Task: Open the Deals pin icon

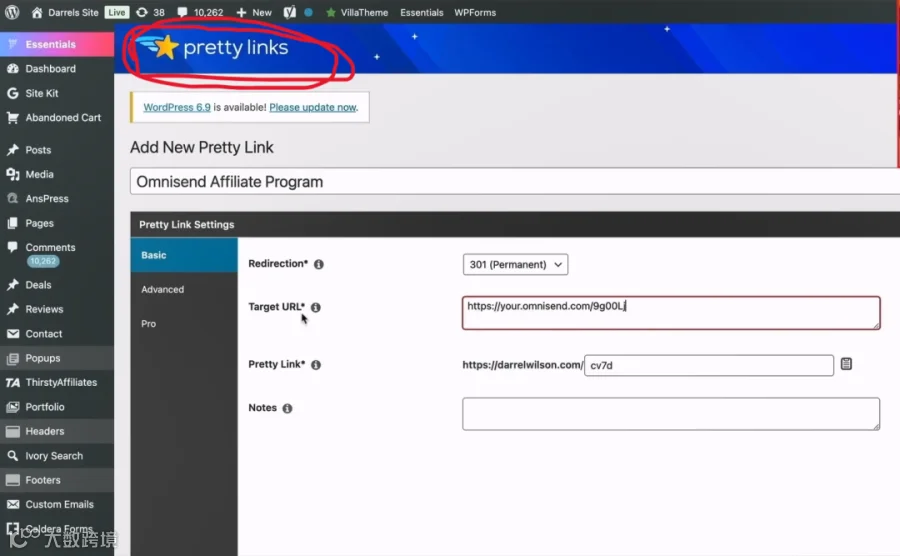Action: point(13,285)
